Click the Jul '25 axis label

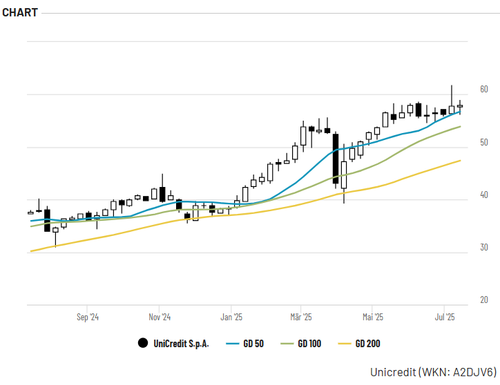point(444,317)
